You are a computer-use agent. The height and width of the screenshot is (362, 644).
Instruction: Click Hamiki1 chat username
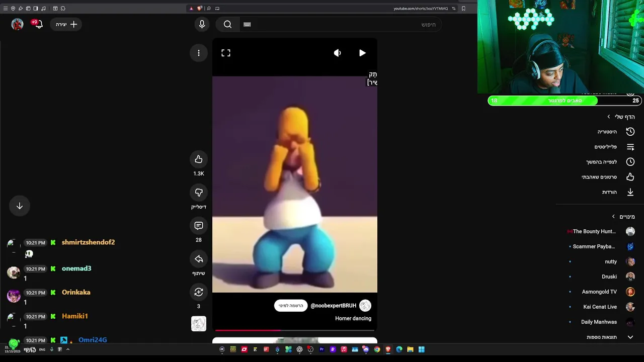pyautogui.click(x=74, y=316)
